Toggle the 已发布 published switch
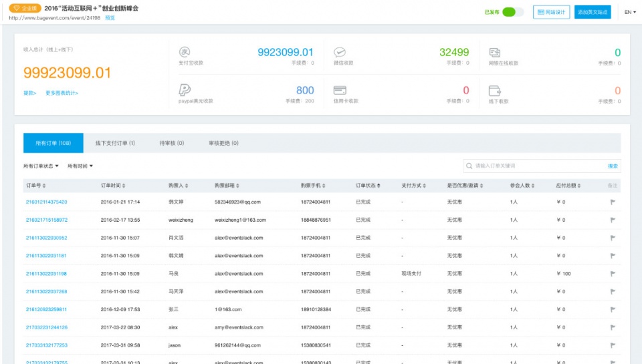 coord(513,12)
